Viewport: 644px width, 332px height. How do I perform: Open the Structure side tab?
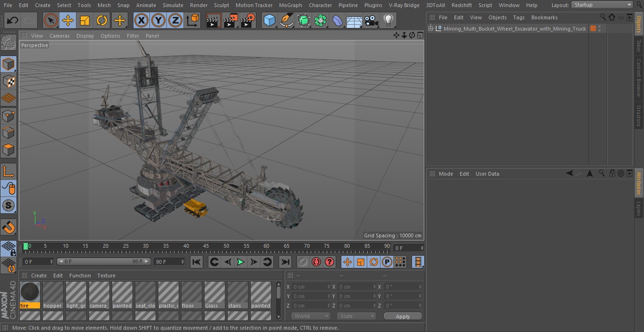[639, 115]
